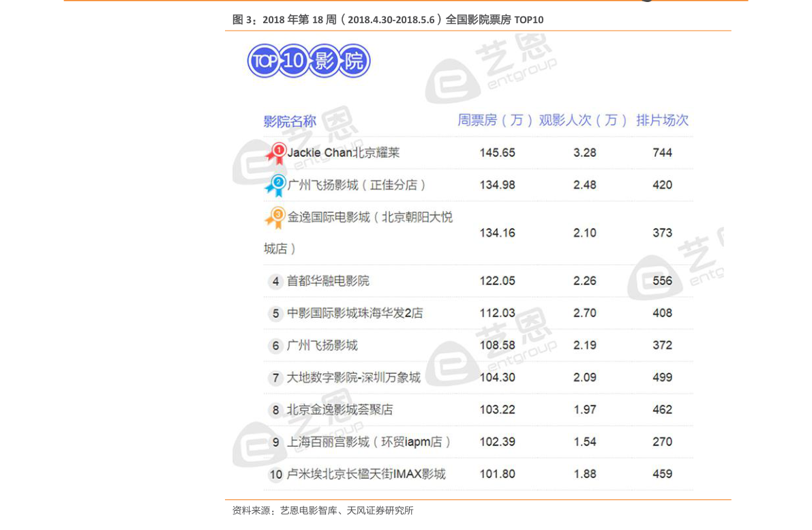812x530 pixels.
Task: Click screenings count 499
Action: pos(662,377)
